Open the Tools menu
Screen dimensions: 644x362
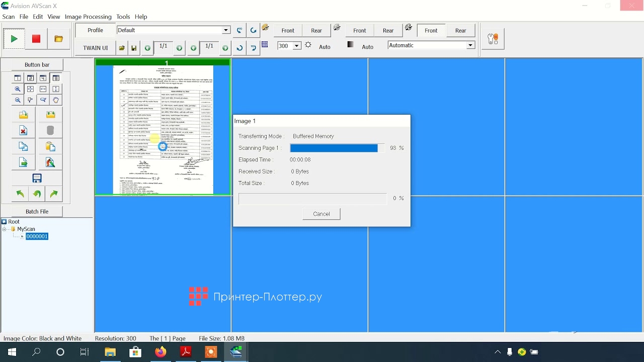[123, 17]
